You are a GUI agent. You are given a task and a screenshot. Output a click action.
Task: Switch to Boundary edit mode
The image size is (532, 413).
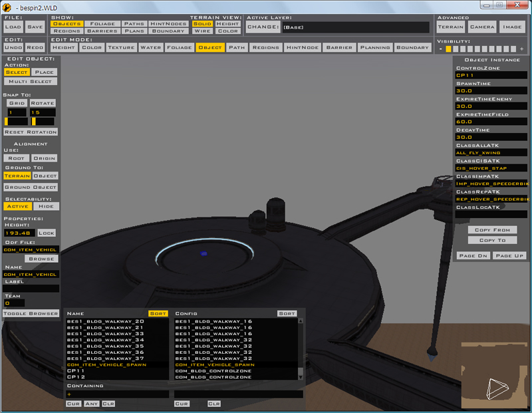coord(412,47)
